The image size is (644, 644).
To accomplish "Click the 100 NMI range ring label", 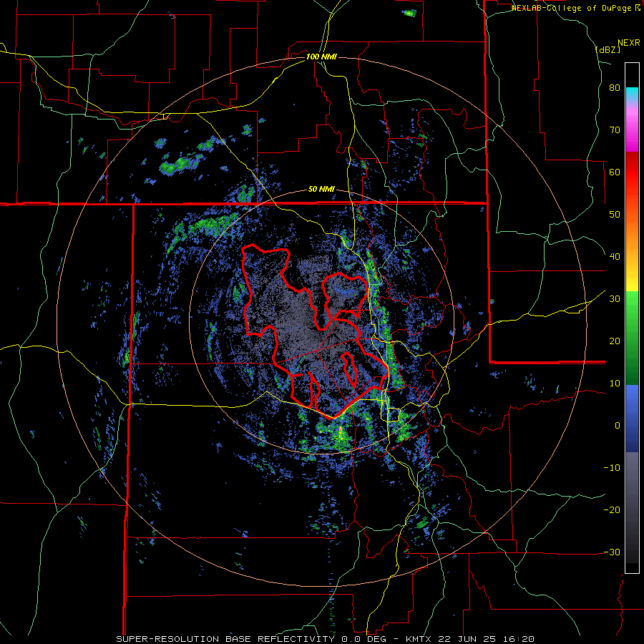I will (321, 57).
